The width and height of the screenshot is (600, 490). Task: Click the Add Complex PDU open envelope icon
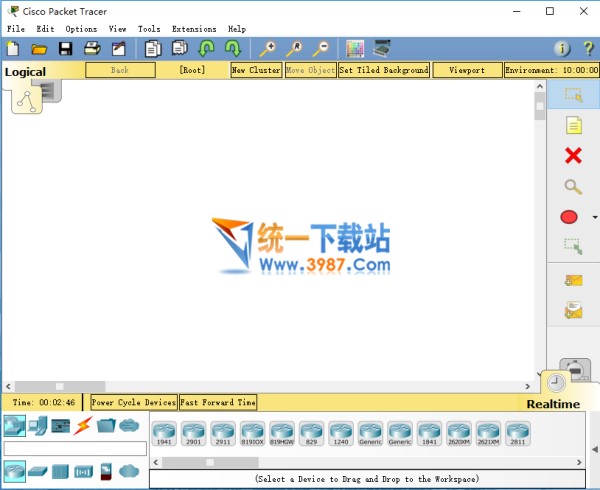tap(573, 310)
